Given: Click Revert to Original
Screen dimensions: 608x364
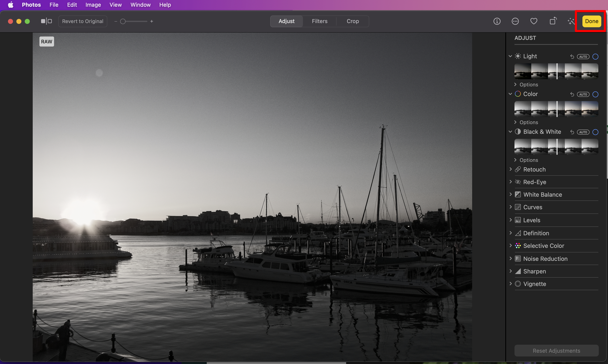Looking at the screenshot, I should tap(83, 21).
